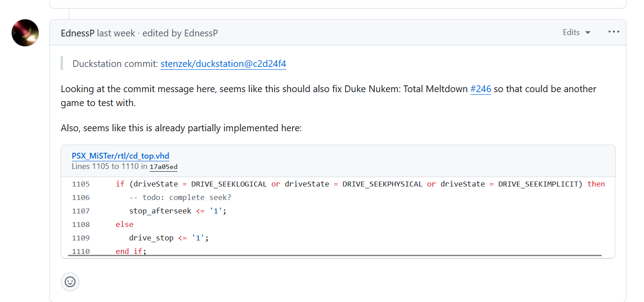Open issue #246 link

[480, 89]
